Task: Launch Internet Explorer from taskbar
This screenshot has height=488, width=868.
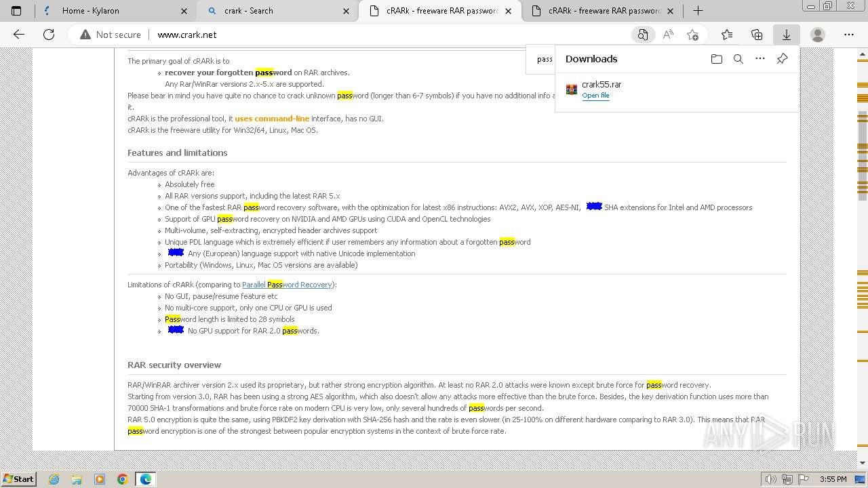Action: click(x=54, y=479)
